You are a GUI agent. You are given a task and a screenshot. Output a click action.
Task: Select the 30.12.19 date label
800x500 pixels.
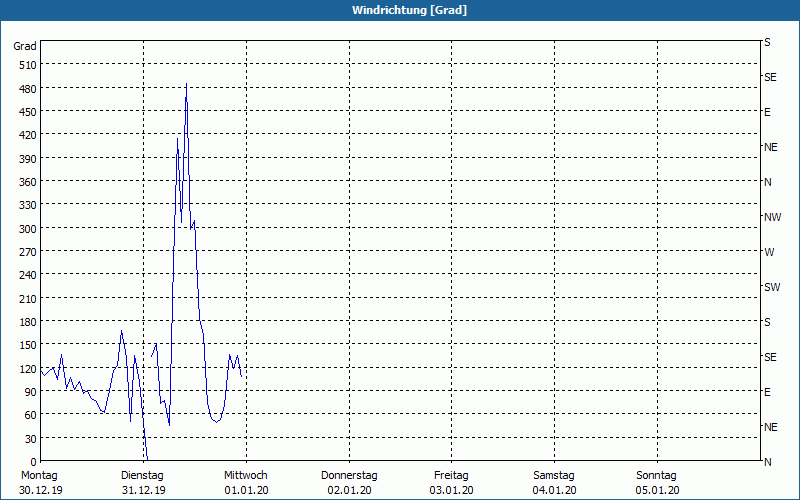[x=41, y=490]
